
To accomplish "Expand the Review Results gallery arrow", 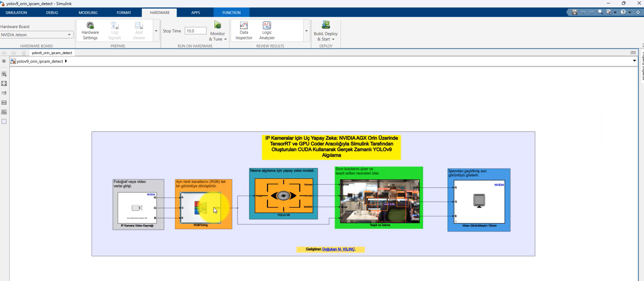I will 306,31.
